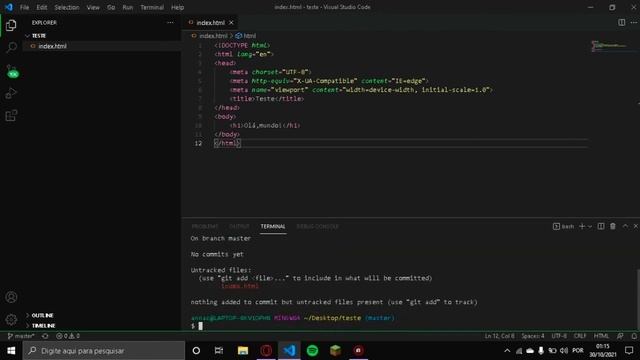Open volume control in system tray

coord(564,351)
